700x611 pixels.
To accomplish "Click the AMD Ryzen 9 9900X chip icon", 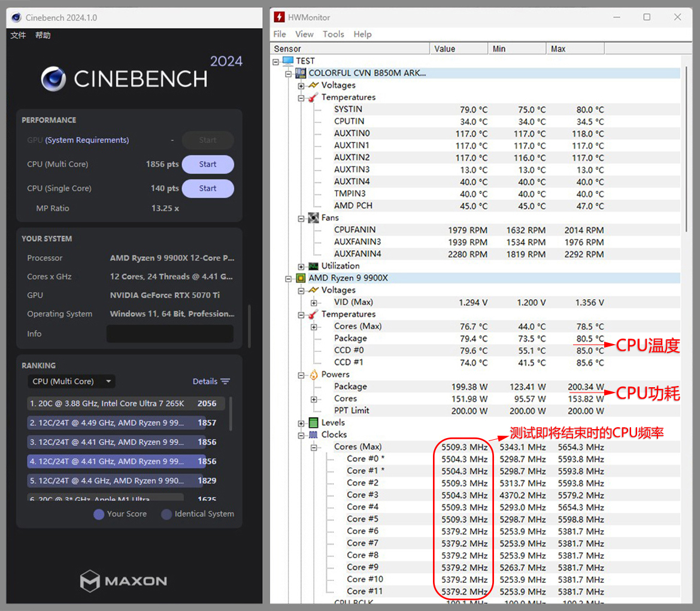I will tap(301, 278).
